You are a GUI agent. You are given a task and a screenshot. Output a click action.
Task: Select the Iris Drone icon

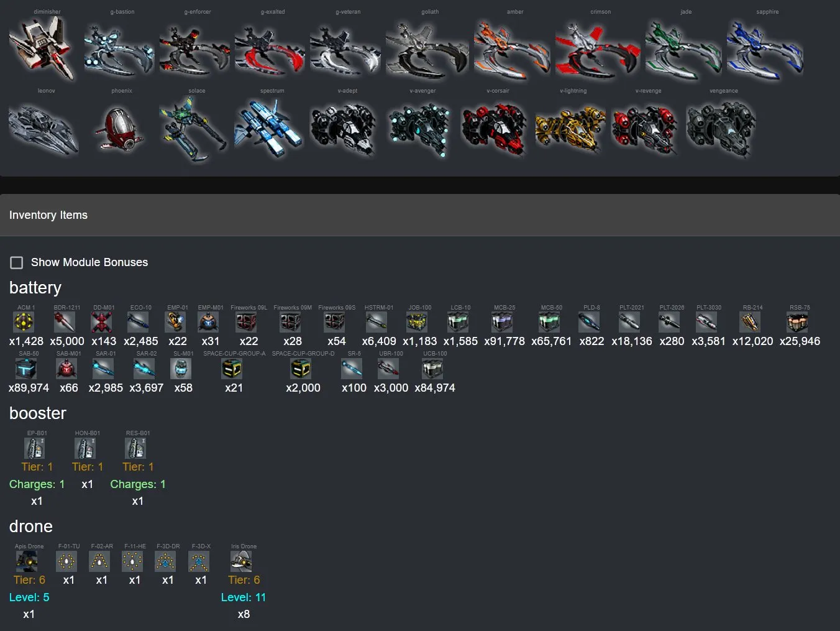click(x=241, y=561)
